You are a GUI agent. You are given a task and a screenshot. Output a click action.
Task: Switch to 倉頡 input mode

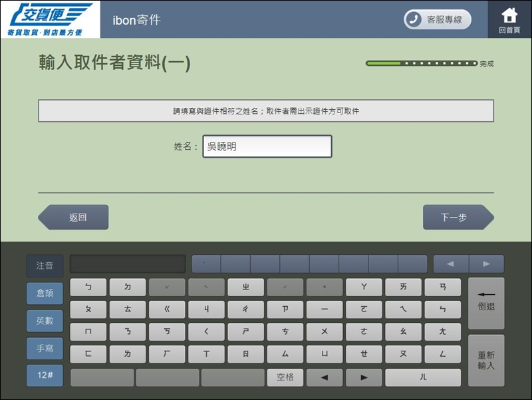pyautogui.click(x=45, y=293)
